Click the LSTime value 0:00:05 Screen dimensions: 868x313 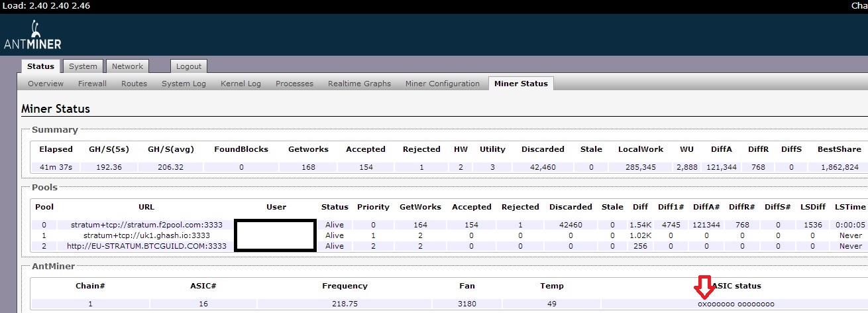coord(851,225)
